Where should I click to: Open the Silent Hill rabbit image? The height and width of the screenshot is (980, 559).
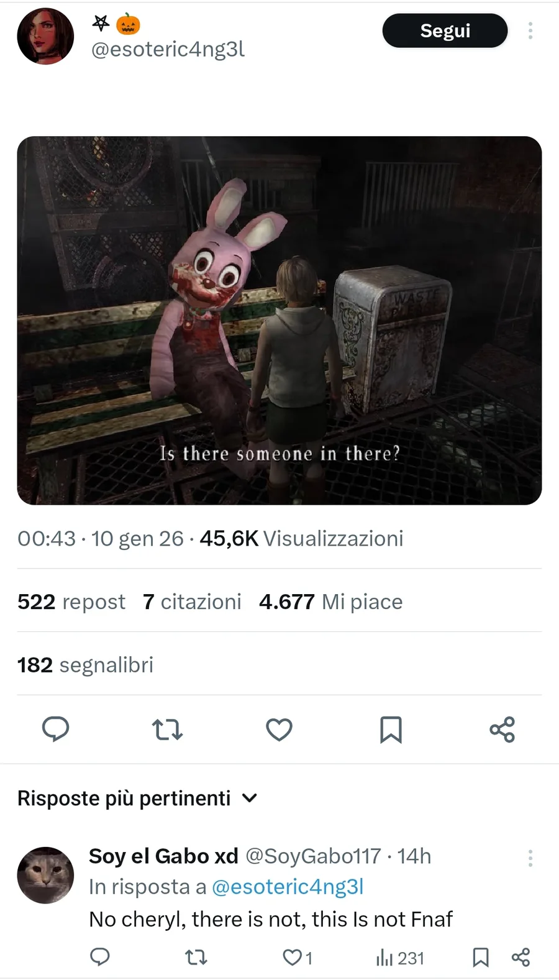pos(279,320)
